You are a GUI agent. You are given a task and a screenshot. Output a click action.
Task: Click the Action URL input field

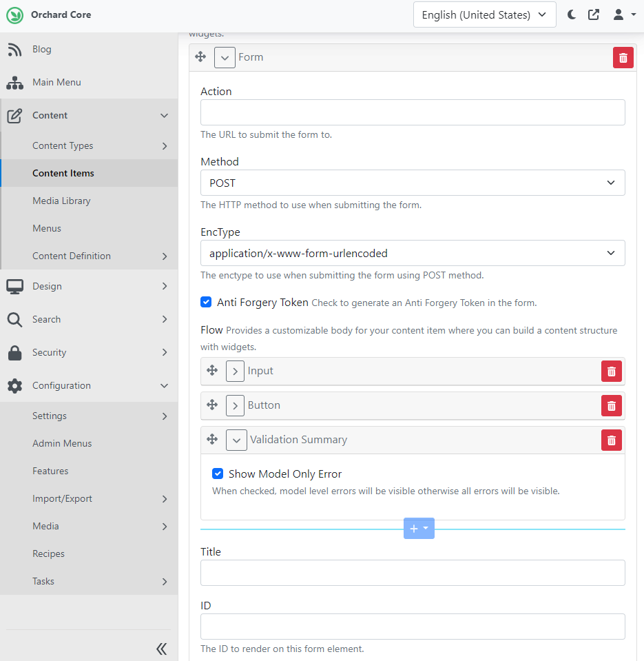click(413, 112)
